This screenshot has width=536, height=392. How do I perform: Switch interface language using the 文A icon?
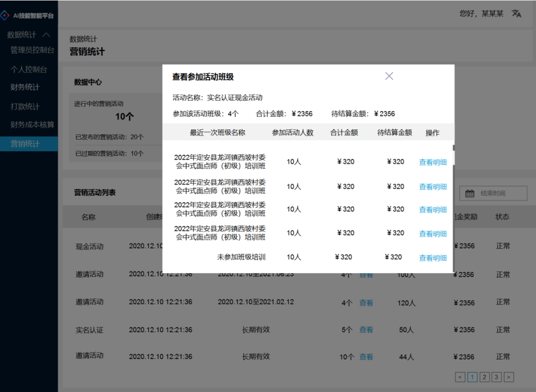coord(517,14)
